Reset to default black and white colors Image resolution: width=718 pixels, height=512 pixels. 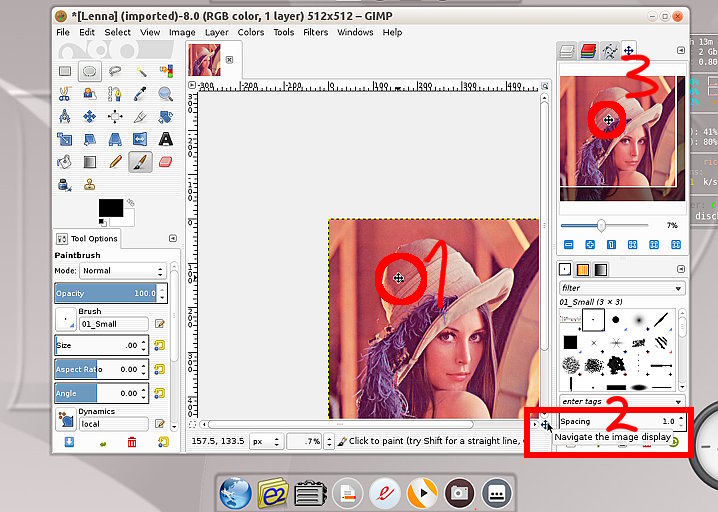[102, 223]
